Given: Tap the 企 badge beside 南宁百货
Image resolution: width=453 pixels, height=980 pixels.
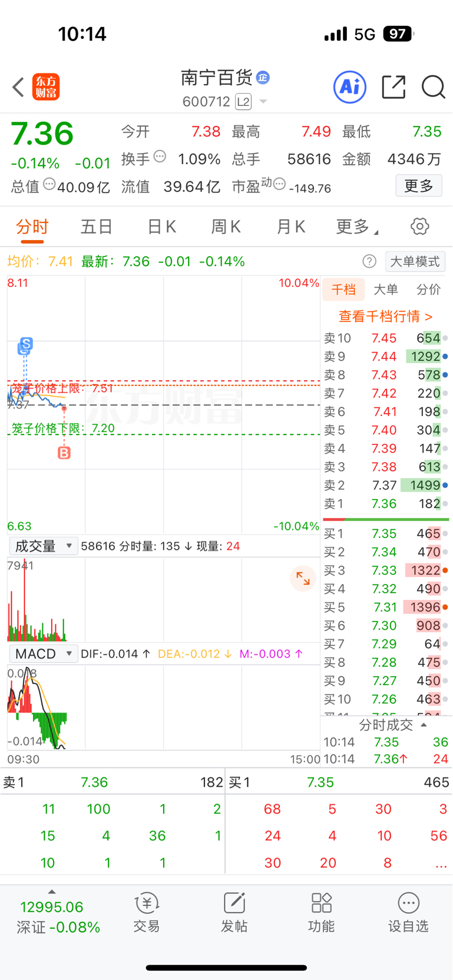Looking at the screenshot, I should click(x=263, y=77).
